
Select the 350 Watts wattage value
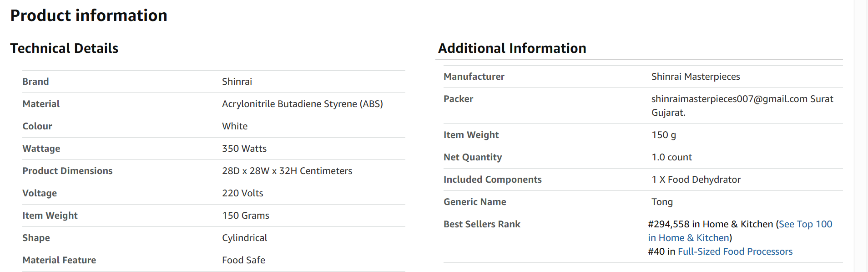tap(244, 149)
